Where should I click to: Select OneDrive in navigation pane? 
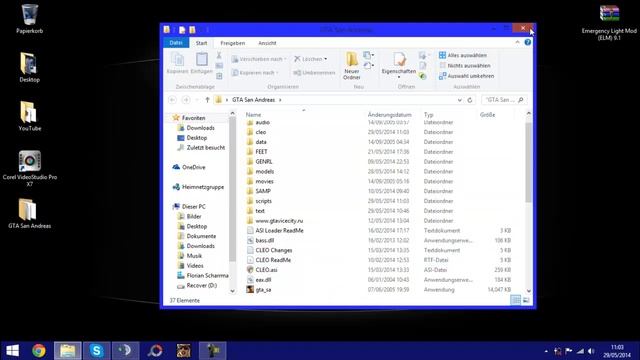click(x=193, y=167)
